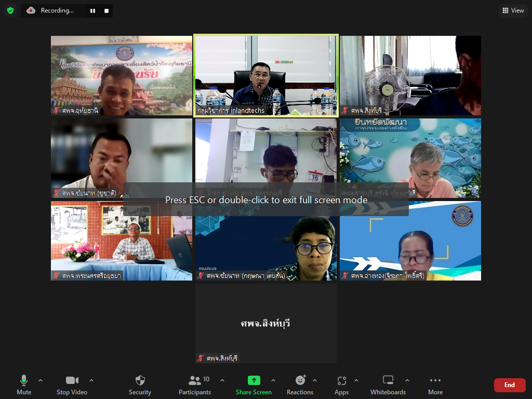Open the Reactions menu
Image resolution: width=532 pixels, height=399 pixels.
[300, 385]
